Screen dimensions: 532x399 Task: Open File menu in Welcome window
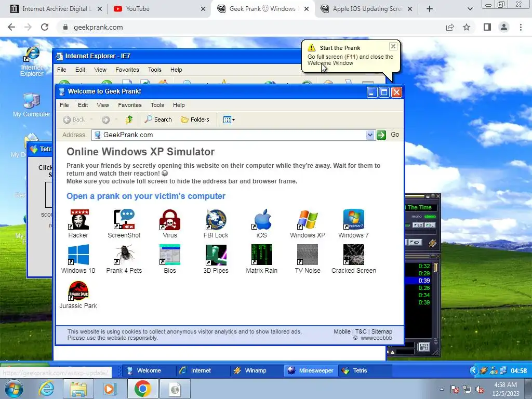(64, 105)
